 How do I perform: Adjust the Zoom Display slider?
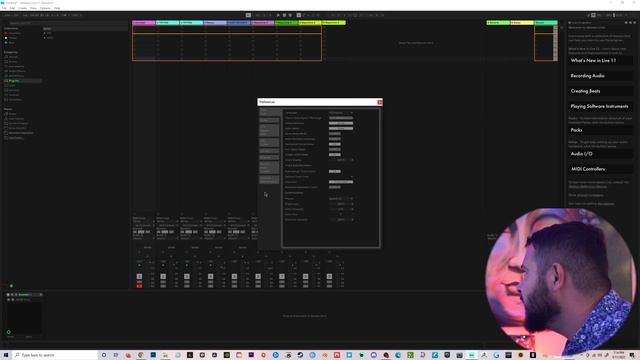[341, 160]
